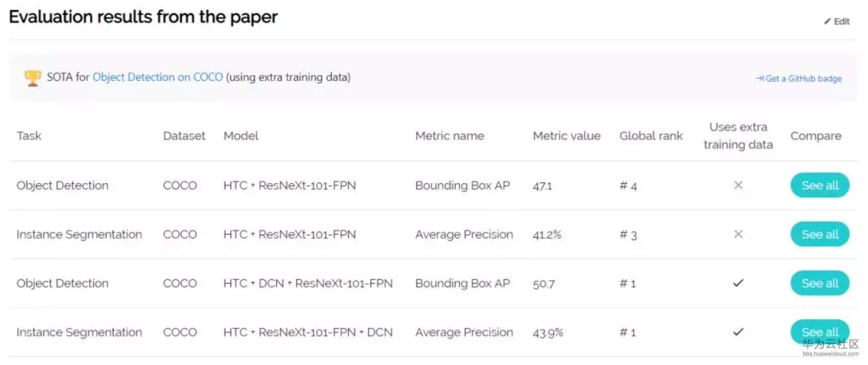The height and width of the screenshot is (365, 868).
Task: Click the pencil Edit icon
Action: (827, 21)
